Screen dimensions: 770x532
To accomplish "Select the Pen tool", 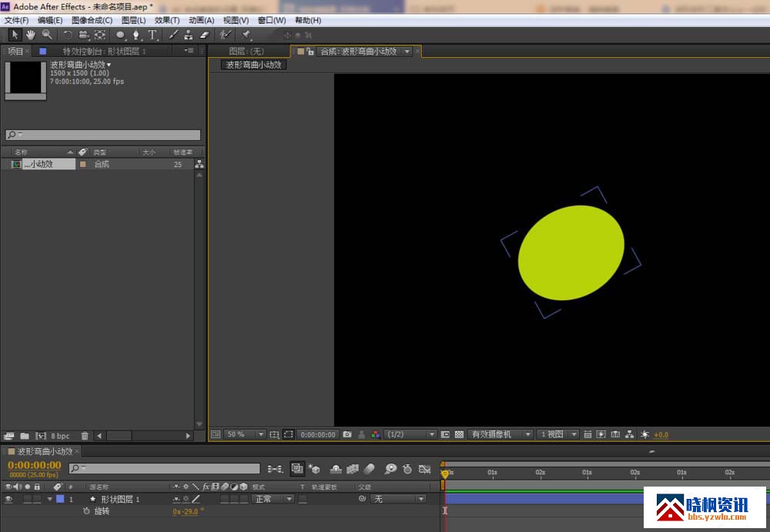I will coord(136,35).
